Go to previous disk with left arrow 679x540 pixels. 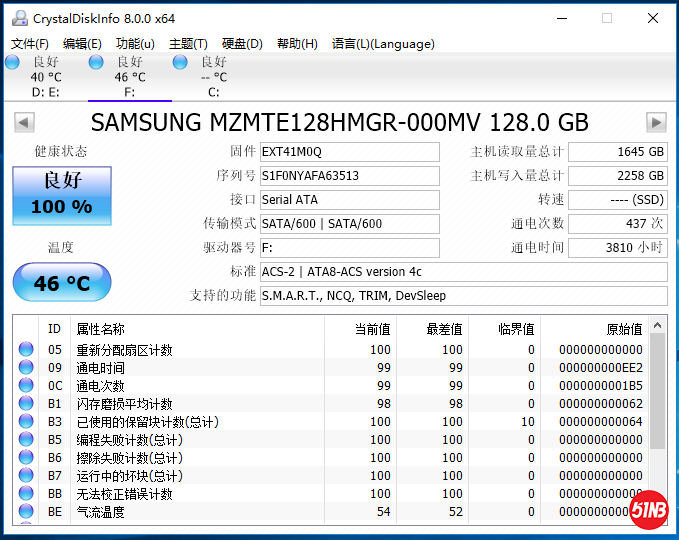click(24, 122)
